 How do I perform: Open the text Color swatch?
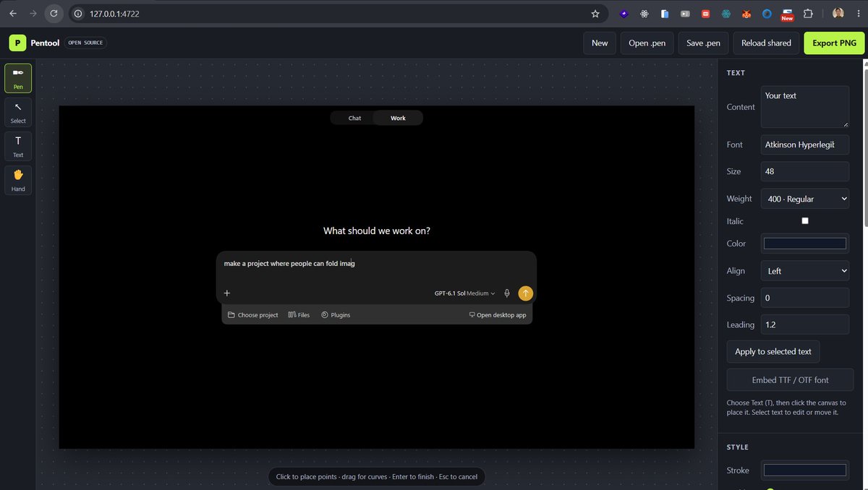pos(805,244)
